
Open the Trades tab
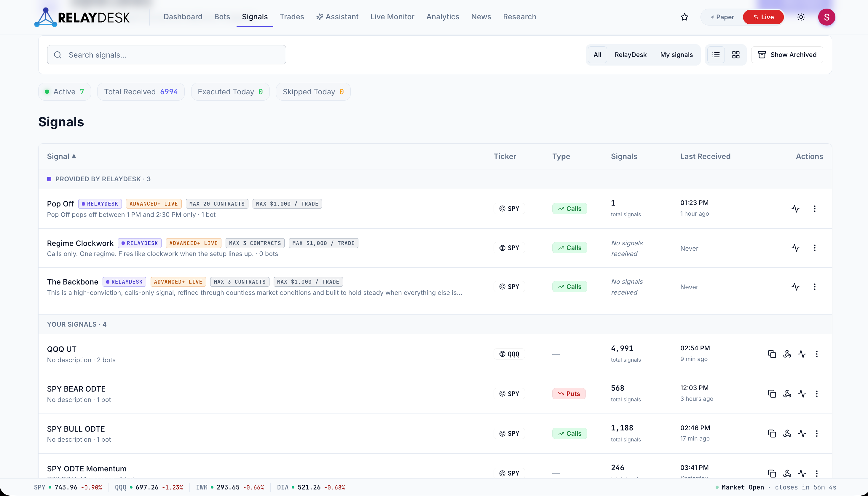pyautogui.click(x=292, y=17)
